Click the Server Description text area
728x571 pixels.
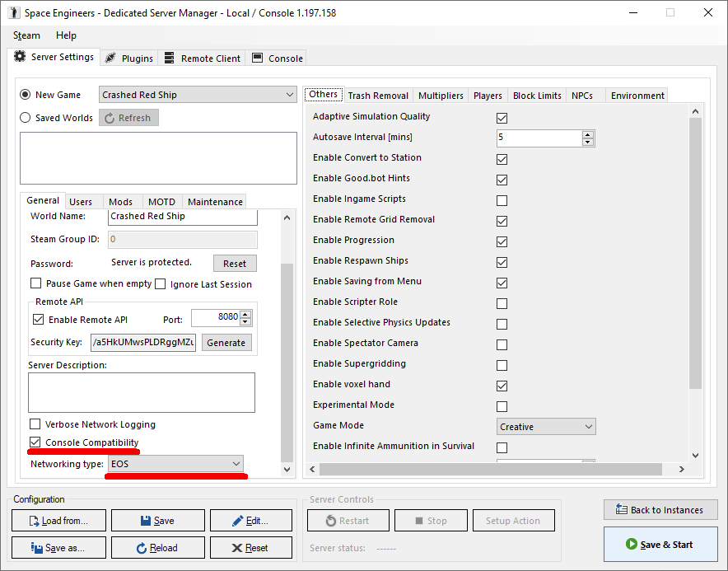coord(142,392)
